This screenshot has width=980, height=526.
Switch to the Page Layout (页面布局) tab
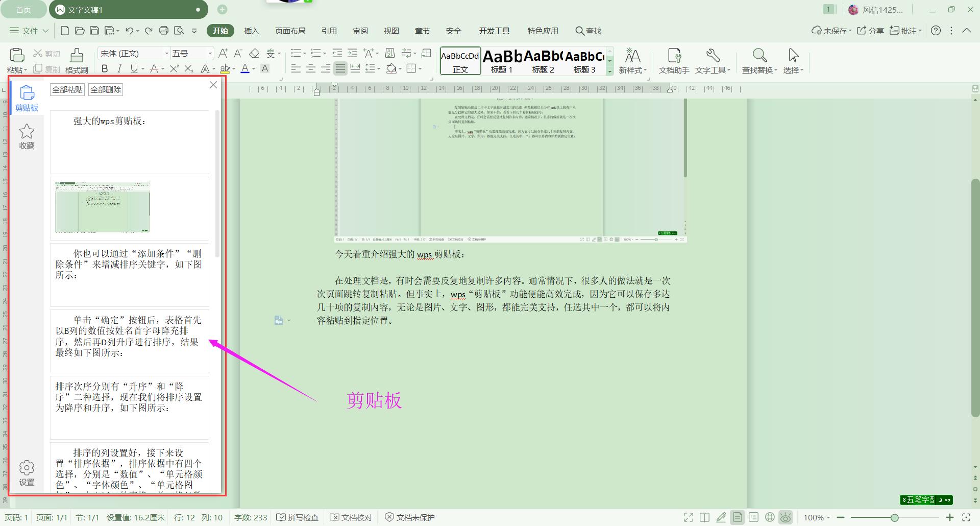click(x=290, y=31)
